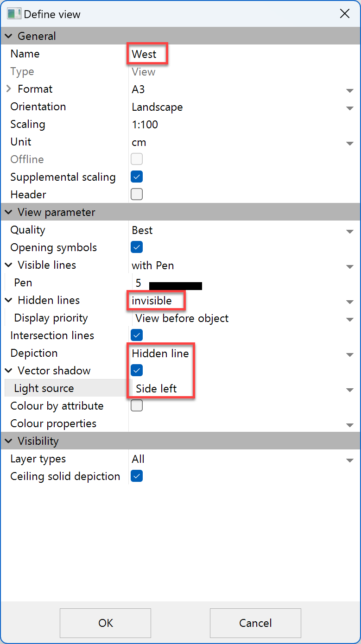Click the Define view dialog title icon

tap(14, 14)
